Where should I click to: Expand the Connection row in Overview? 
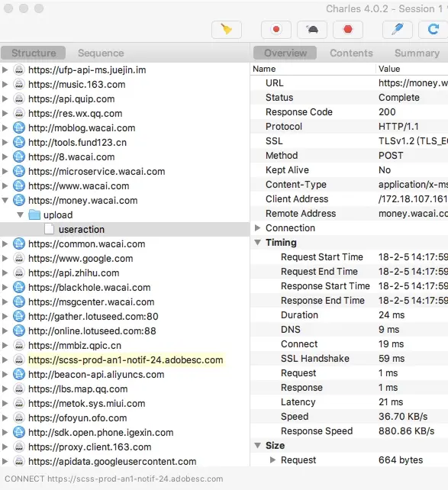click(257, 227)
